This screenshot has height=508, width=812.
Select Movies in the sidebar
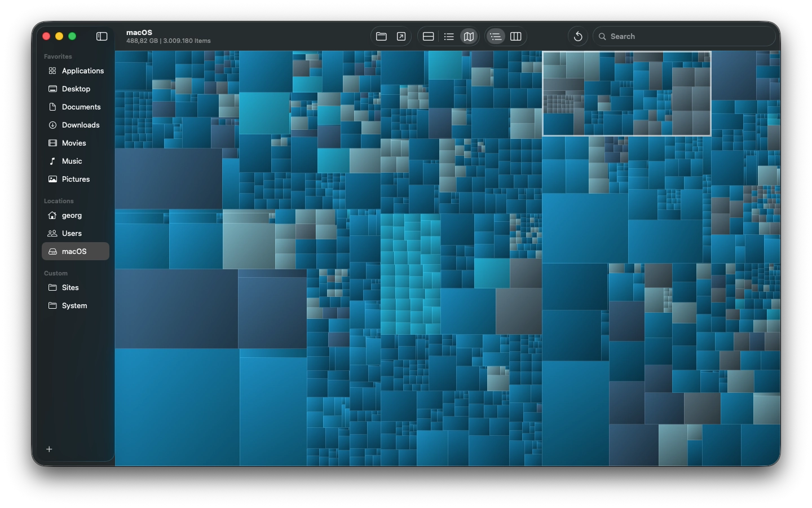(x=76, y=143)
